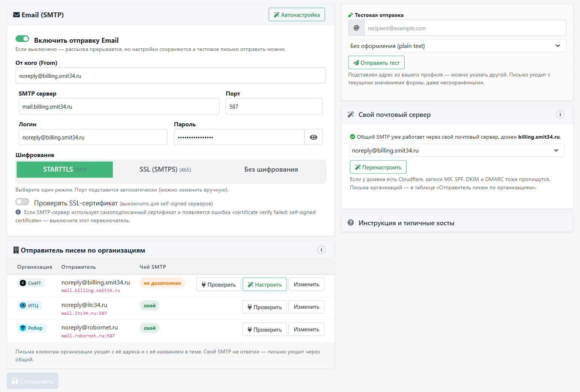The image size is (580, 392).
Task: Click the не дозаполнен status badge
Action: point(162,283)
